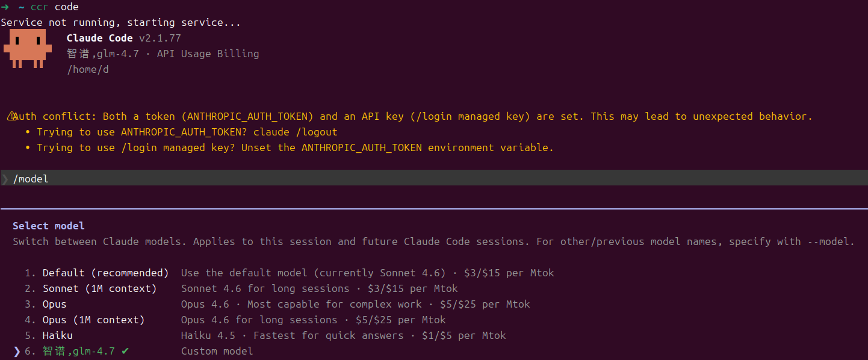Click the Select model heading
This screenshot has width=868, height=360.
(48, 226)
